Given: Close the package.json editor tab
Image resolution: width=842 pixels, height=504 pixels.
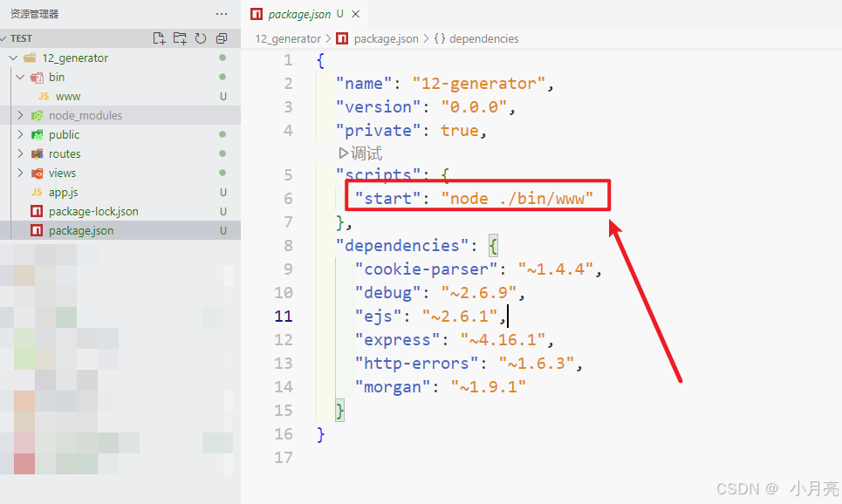Looking at the screenshot, I should (355, 15).
